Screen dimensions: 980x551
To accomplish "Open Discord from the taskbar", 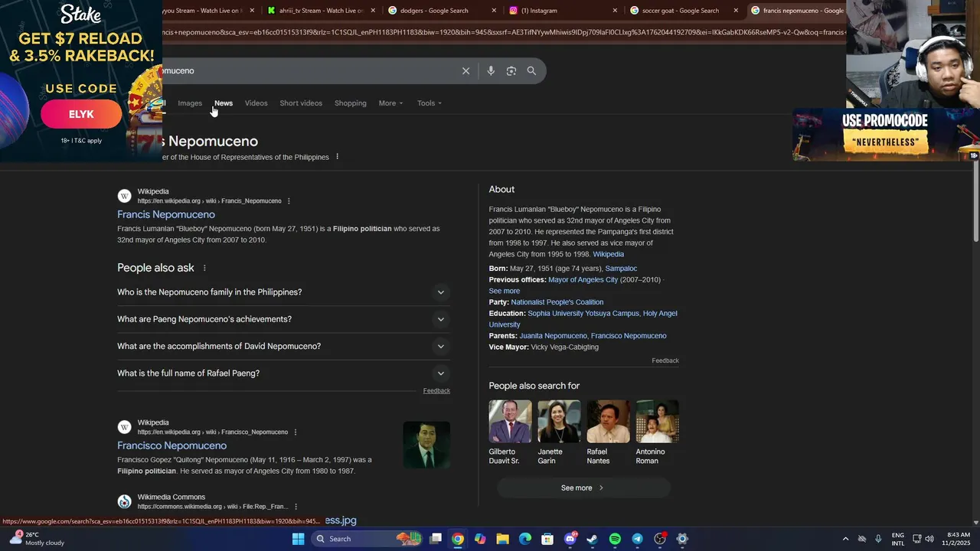I will tap(570, 539).
